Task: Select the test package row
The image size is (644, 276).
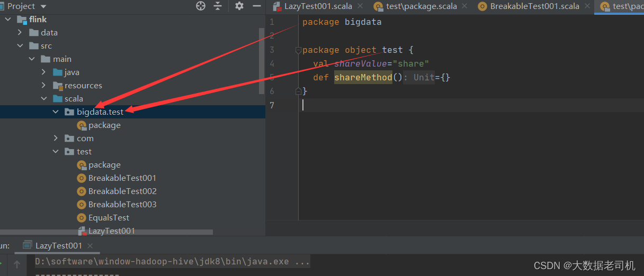Action: pos(132,152)
